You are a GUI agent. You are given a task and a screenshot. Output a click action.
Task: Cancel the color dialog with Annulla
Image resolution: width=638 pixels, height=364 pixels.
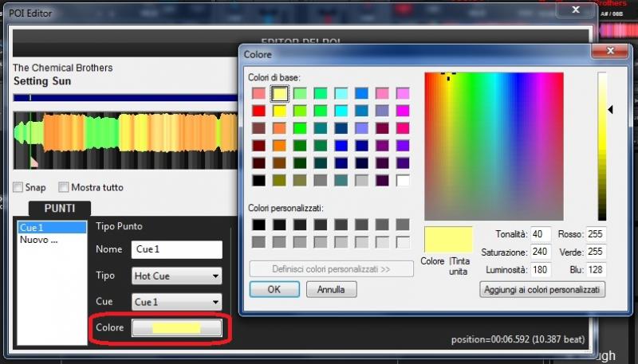pos(331,290)
